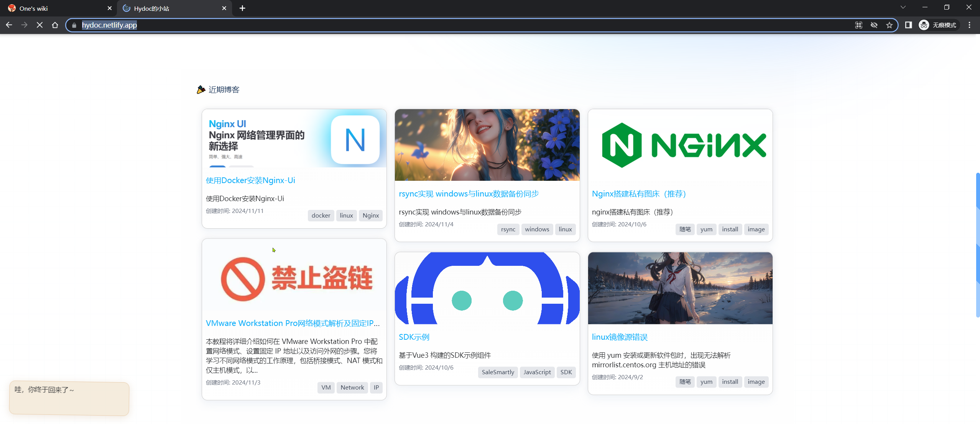Viewport: 980px width, 424px height.
Task: Select install tag on linux镜像源错误 card
Action: pyautogui.click(x=730, y=382)
